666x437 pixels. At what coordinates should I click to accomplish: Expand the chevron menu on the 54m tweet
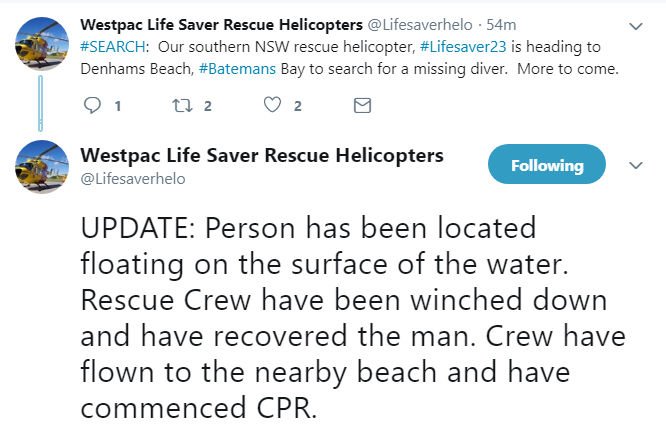coord(634,25)
